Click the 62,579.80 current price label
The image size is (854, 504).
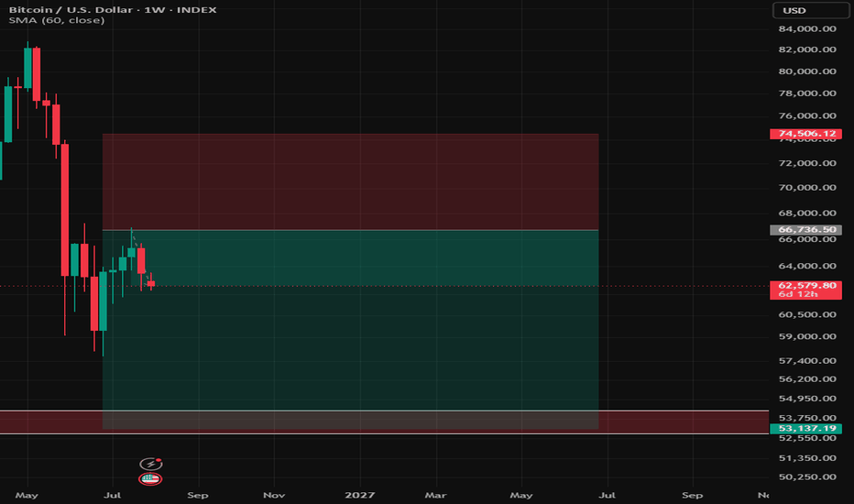point(805,286)
